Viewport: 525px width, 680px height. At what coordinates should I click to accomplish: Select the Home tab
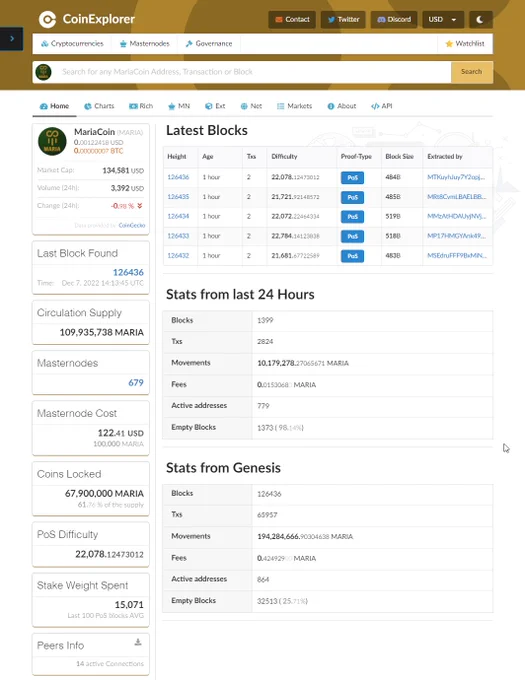(x=54, y=106)
